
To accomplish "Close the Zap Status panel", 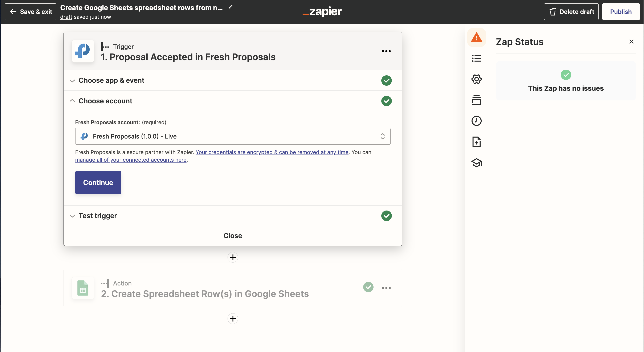I will pos(631,41).
